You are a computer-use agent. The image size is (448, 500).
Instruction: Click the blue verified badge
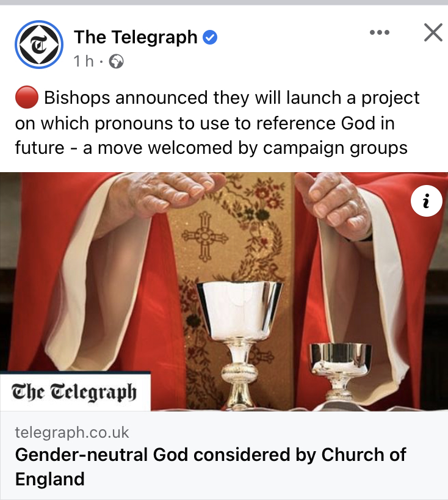[210, 37]
